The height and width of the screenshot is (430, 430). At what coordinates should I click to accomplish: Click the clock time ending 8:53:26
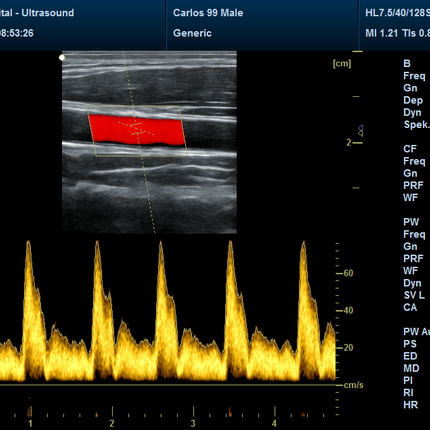[17, 33]
